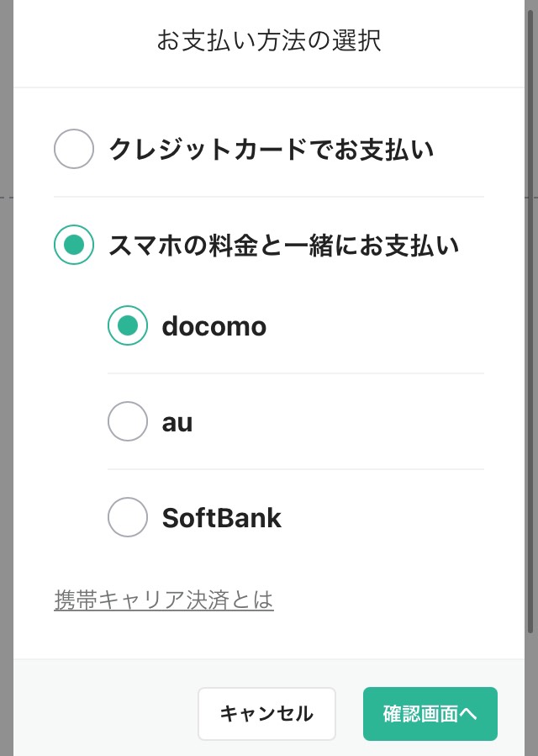Select the クレジットカードでお支払い radio button
The image size is (538, 756).
[74, 150]
